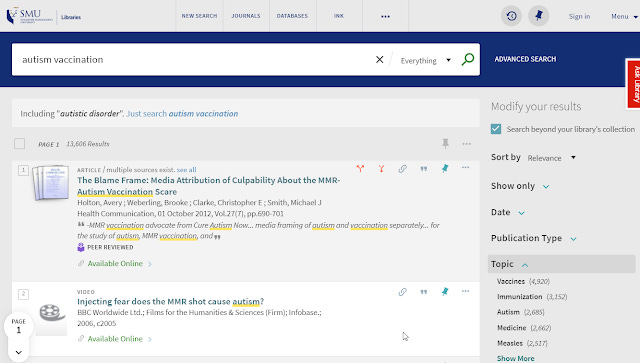This screenshot has width=640, height=363.
Task: Open JOURNALS navigation item
Action: click(x=246, y=16)
